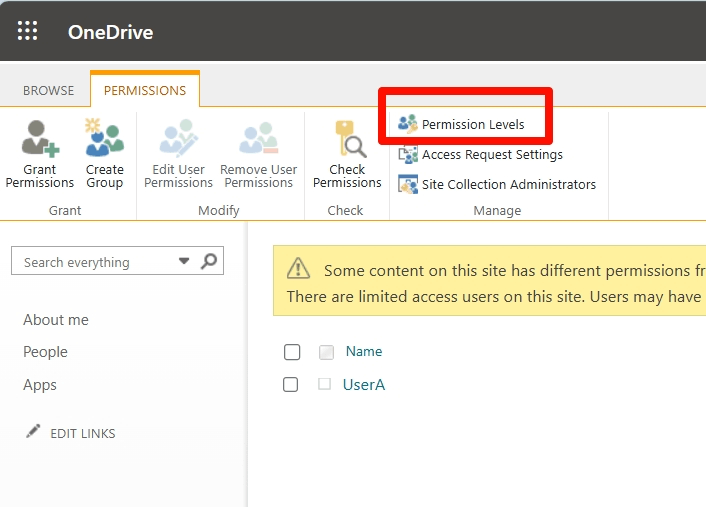Click the Site Collection Administrators icon
Screen dimensions: 706x507
click(408, 185)
